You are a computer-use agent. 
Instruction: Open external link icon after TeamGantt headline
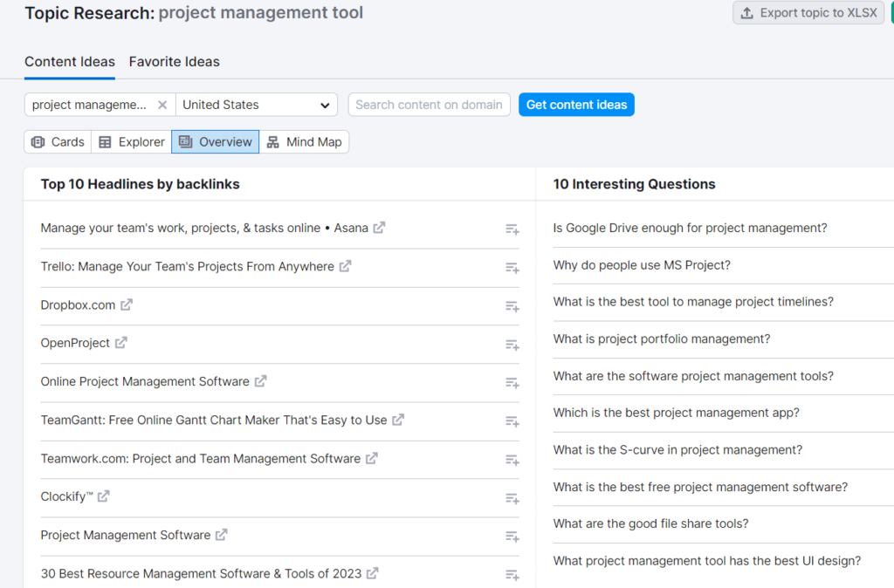[x=398, y=420]
